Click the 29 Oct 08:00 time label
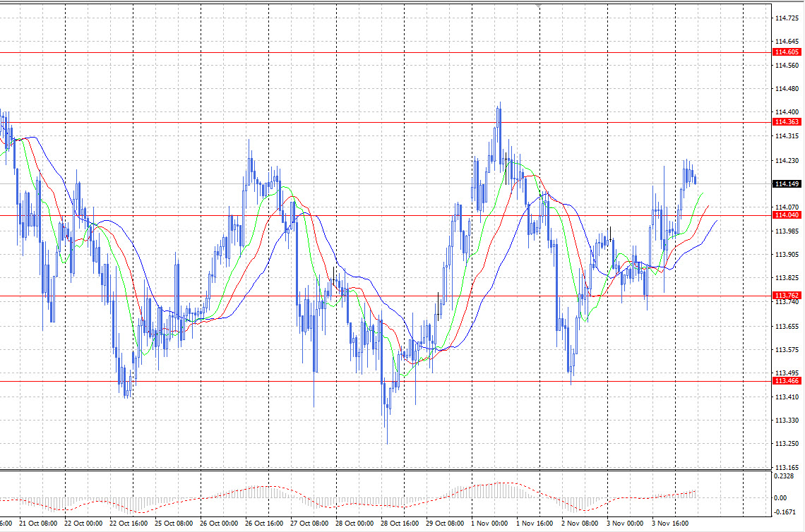The width and height of the screenshot is (805, 532). [445, 524]
